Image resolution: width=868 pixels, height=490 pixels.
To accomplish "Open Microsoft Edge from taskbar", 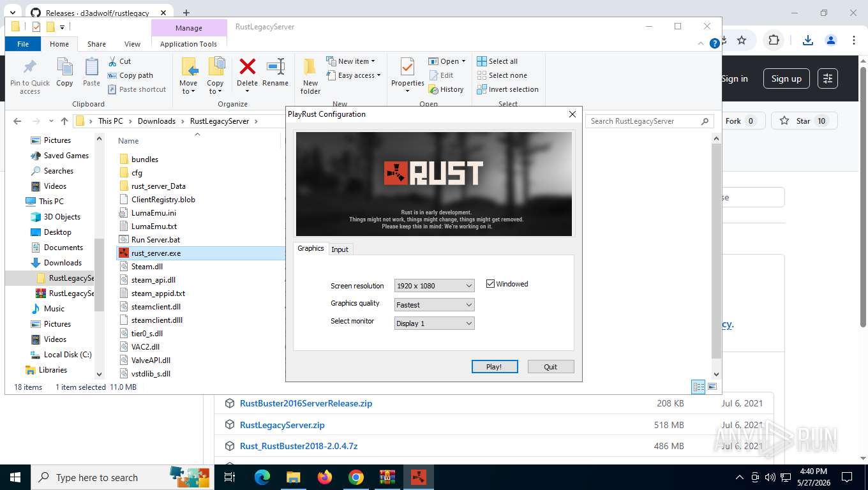I will pos(262,477).
